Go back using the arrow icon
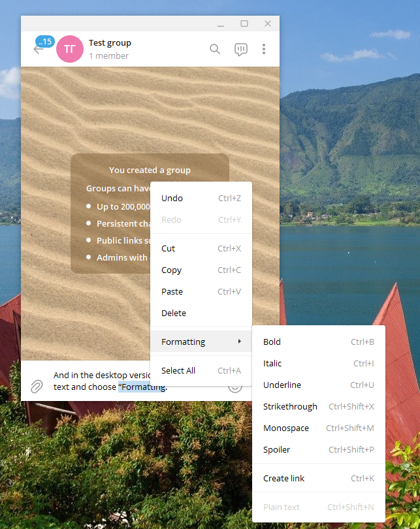420x529 pixels. point(37,50)
